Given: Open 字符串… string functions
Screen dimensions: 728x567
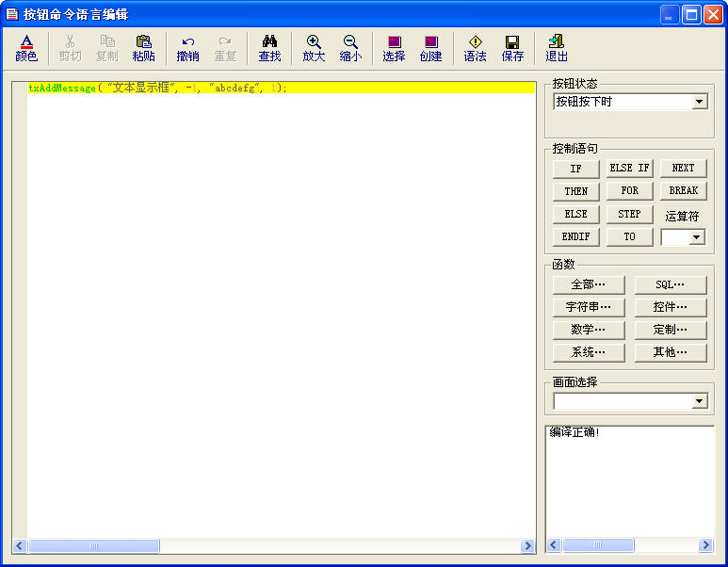Looking at the screenshot, I should click(x=589, y=307).
